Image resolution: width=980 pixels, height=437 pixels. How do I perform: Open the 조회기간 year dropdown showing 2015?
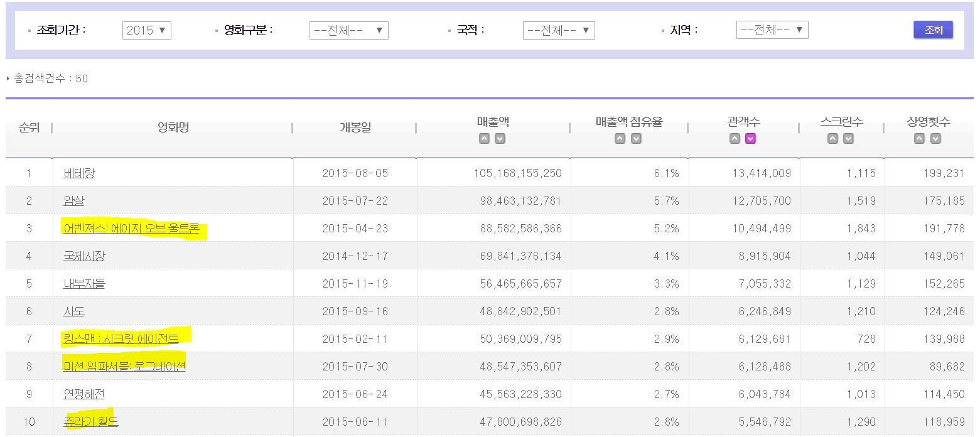click(x=147, y=30)
